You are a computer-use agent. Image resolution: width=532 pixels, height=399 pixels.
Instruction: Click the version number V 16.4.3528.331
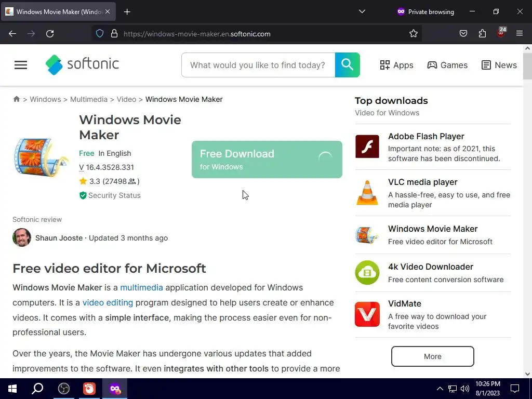click(x=107, y=167)
